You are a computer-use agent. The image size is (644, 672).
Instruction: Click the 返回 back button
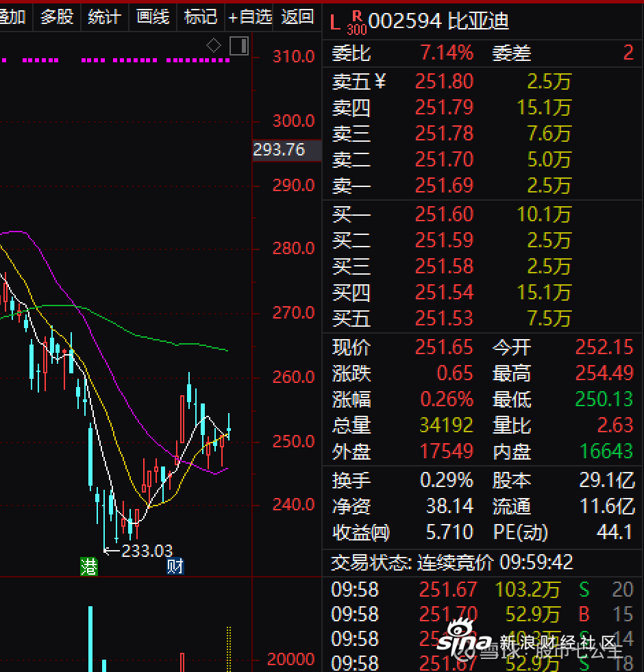(x=297, y=17)
